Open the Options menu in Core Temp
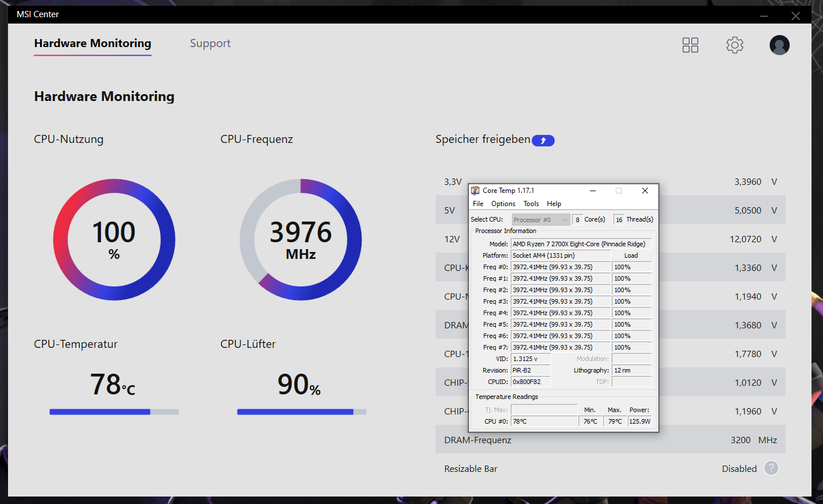The height and width of the screenshot is (504, 823). point(503,204)
